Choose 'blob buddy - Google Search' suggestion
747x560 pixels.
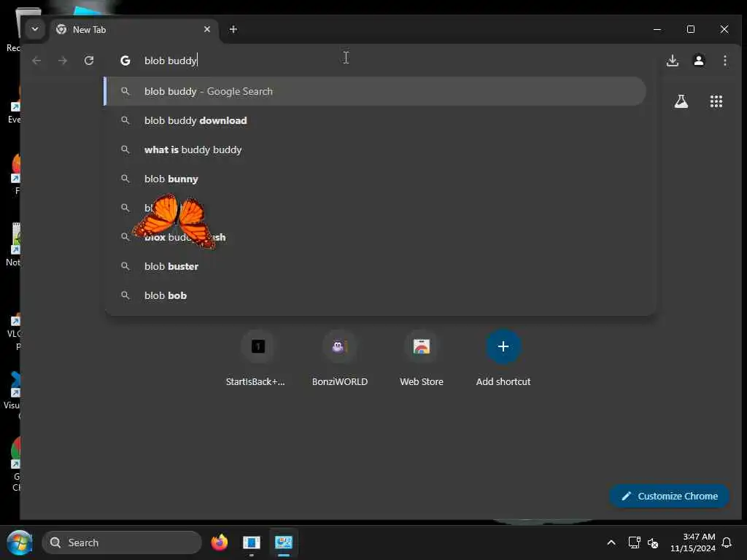point(375,91)
